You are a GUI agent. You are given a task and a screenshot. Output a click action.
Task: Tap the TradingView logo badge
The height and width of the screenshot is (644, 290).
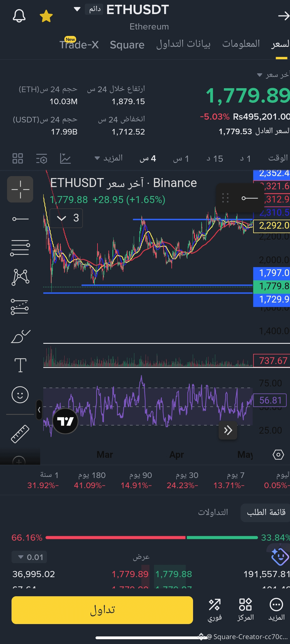65,421
